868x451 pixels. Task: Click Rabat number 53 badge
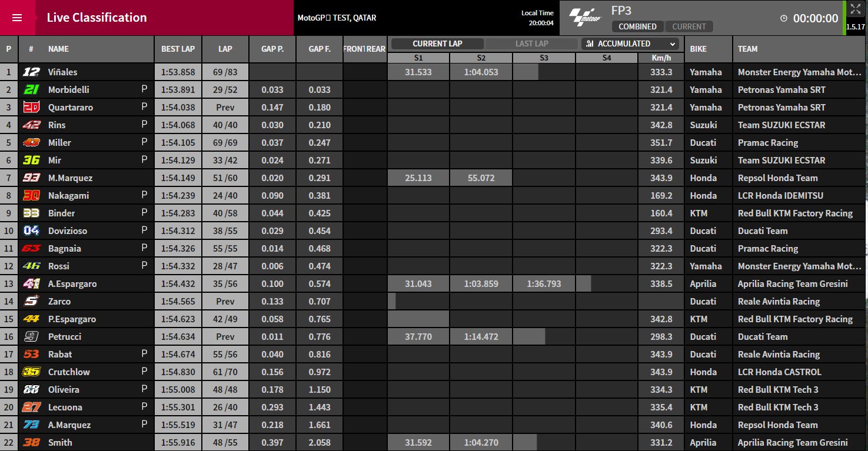[x=31, y=354]
